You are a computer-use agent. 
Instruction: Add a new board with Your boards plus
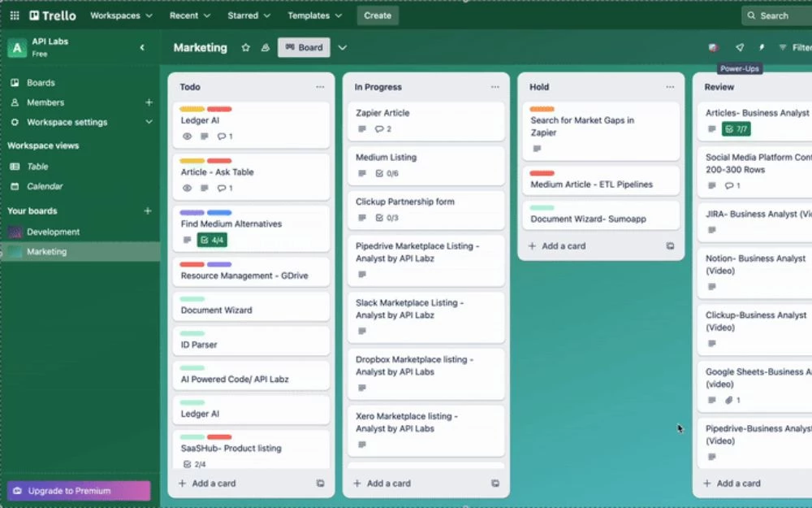click(148, 211)
